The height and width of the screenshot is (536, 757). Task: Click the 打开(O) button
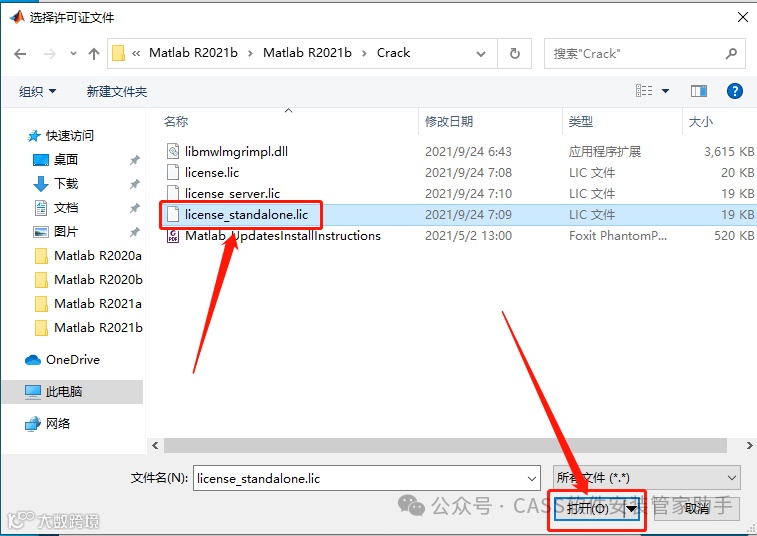588,508
